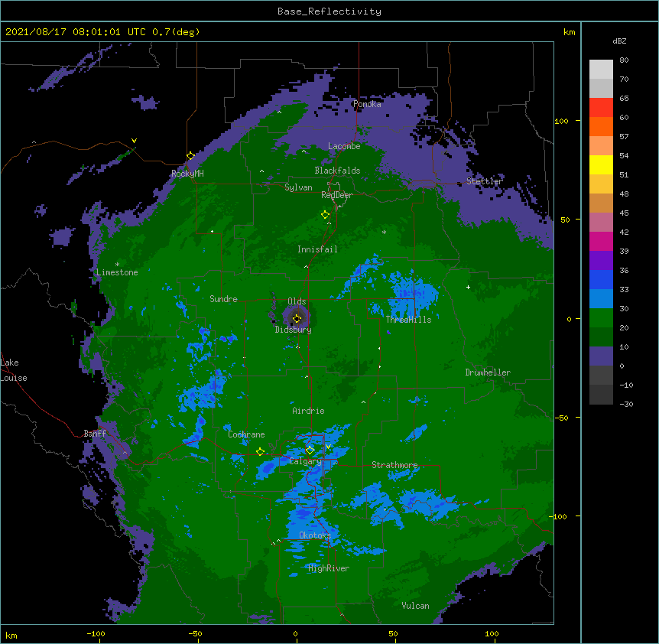This screenshot has width=659, height=644.
Task: Click the Airdrie city label
Action: (309, 411)
